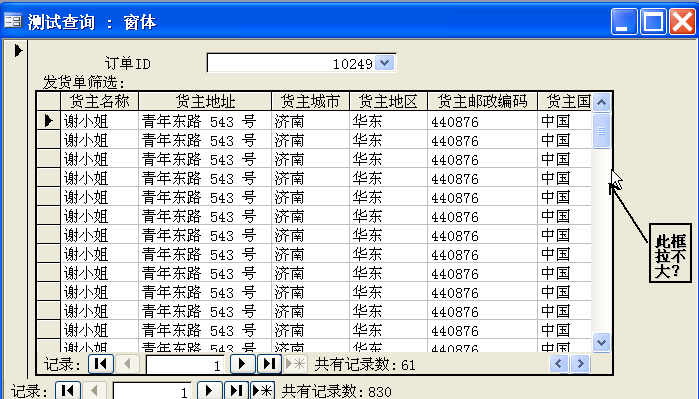Click first row 440876 postal code cell
Image resolution: width=699 pixels, height=399 pixels.
click(x=482, y=121)
